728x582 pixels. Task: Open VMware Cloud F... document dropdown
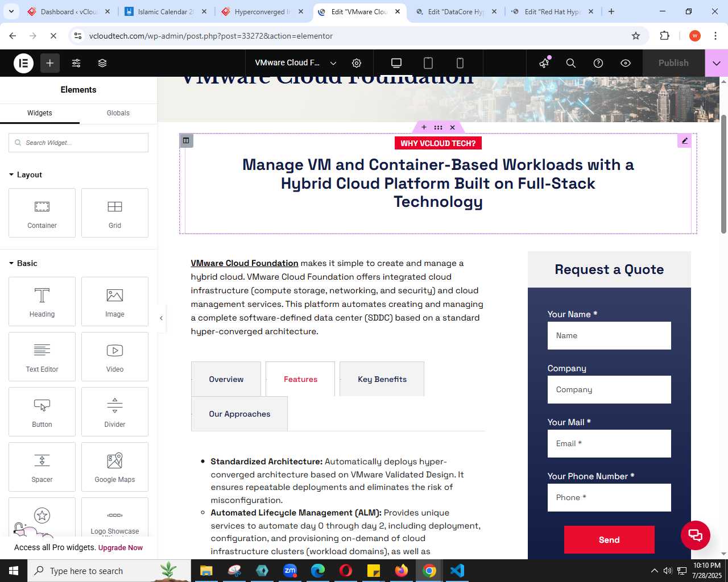click(x=296, y=63)
